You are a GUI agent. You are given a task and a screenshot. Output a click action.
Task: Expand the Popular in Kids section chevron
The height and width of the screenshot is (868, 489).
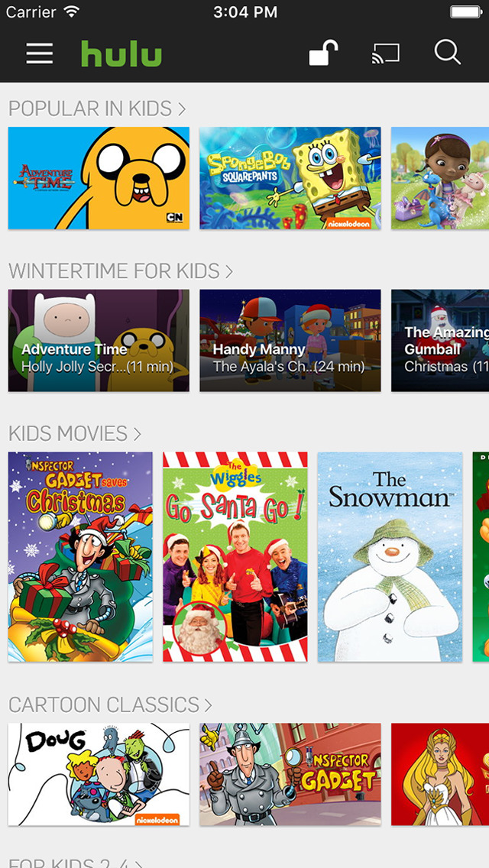pos(182,108)
